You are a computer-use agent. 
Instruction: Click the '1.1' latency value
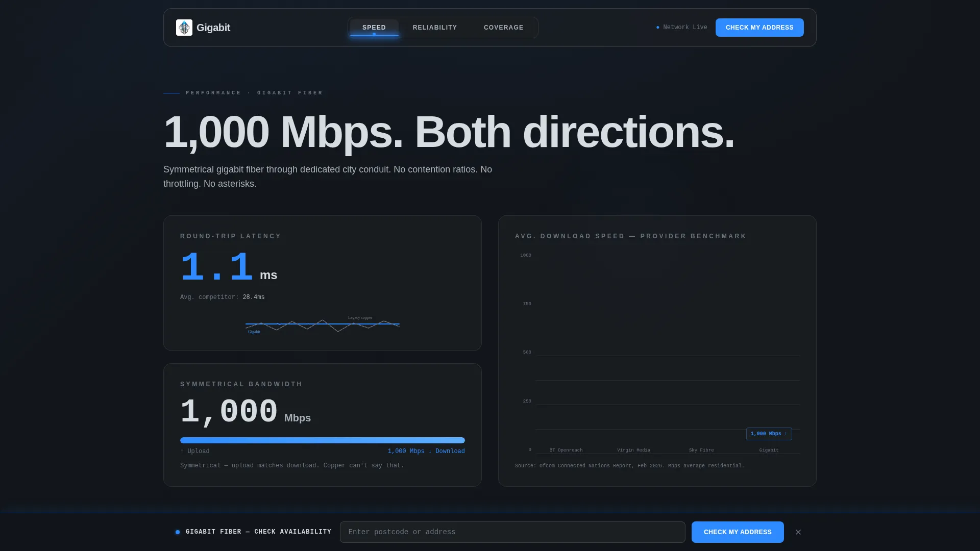click(217, 267)
